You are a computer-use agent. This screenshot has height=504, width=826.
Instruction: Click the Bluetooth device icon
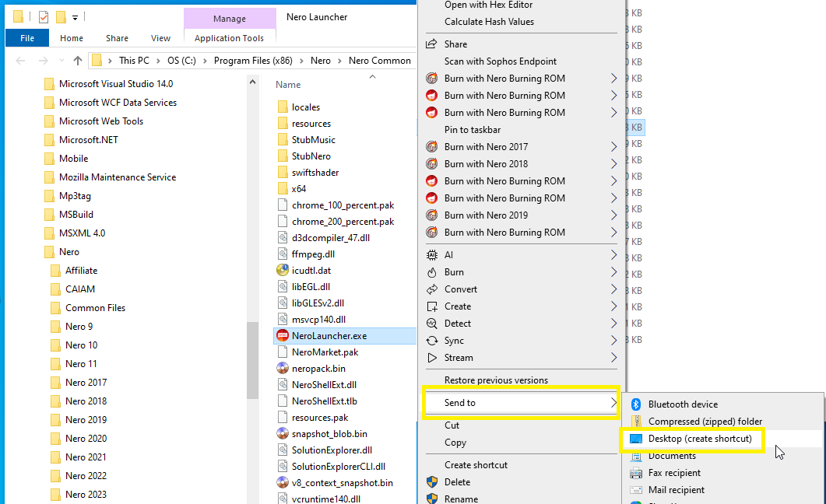[x=636, y=404]
